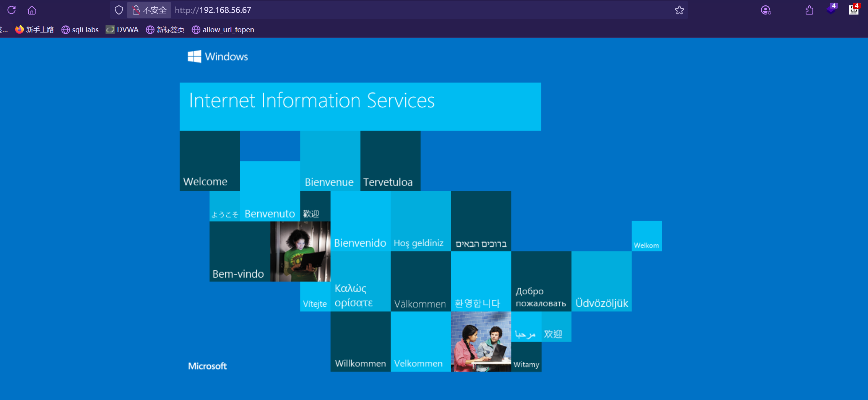Bookmark this page with the star icon
Viewport: 868px width, 400px height.
[x=679, y=10]
